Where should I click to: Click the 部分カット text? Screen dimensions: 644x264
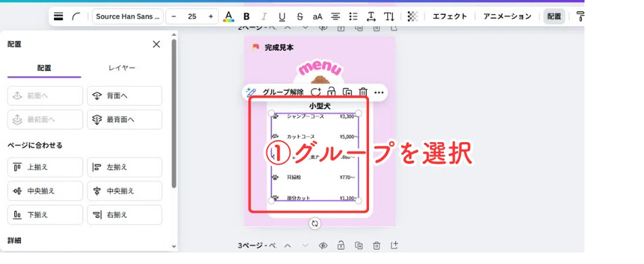299,198
